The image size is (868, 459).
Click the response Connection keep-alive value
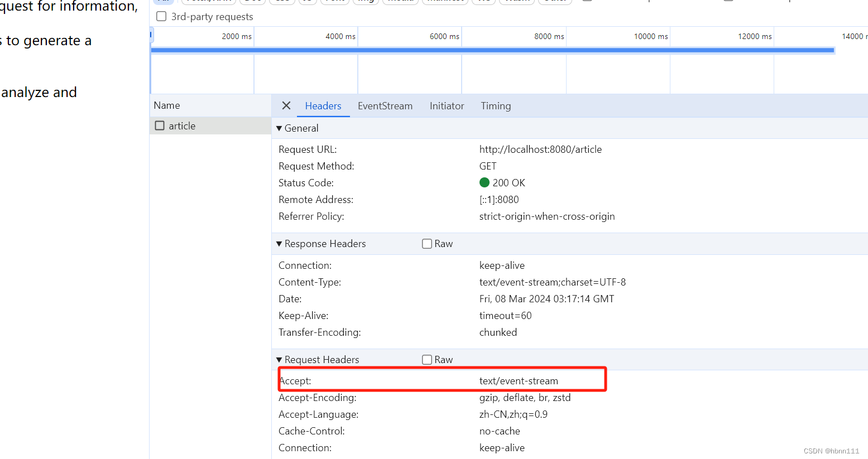502,265
